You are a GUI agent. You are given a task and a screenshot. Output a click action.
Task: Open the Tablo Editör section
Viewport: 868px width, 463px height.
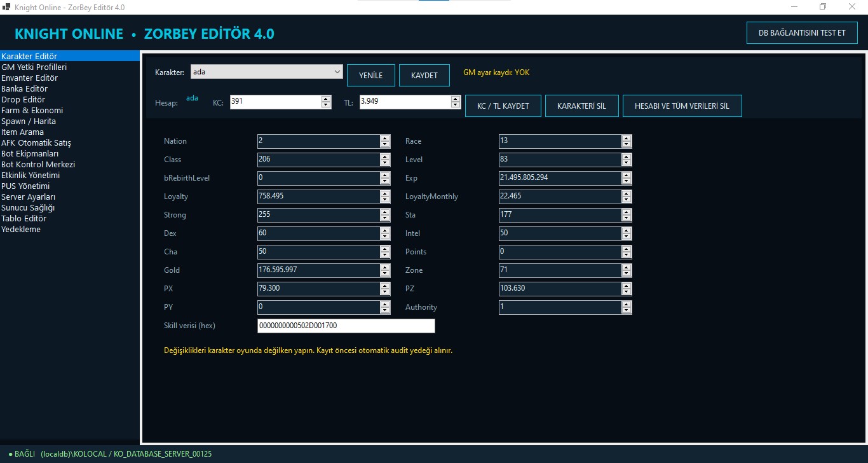click(x=70, y=219)
